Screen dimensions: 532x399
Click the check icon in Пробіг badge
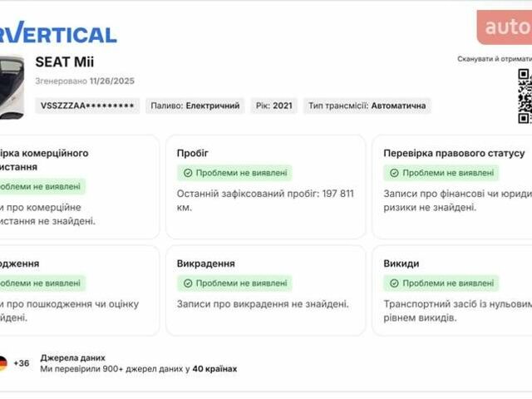click(188, 173)
